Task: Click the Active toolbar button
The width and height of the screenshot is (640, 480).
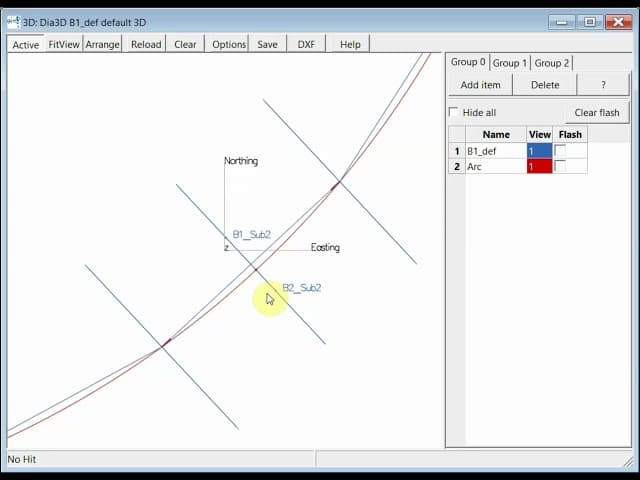Action: pyautogui.click(x=26, y=44)
